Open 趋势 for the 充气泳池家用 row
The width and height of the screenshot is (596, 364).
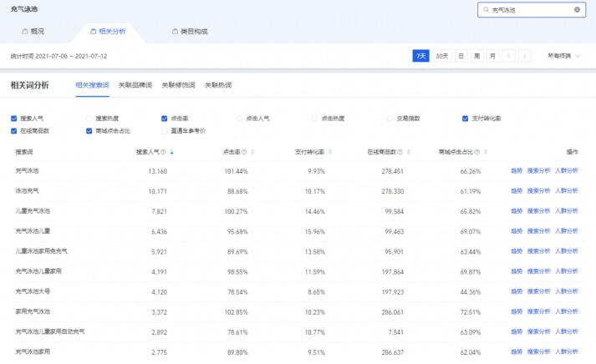click(517, 351)
